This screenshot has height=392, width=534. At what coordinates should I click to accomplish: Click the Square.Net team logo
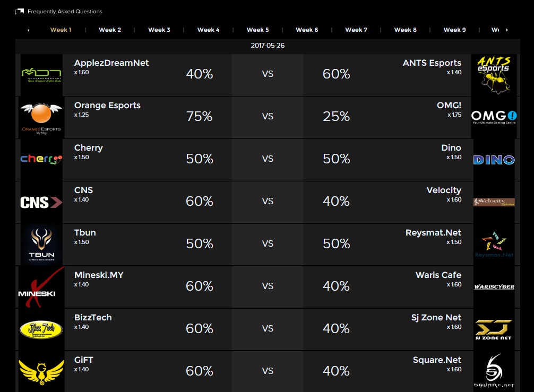coord(494,371)
